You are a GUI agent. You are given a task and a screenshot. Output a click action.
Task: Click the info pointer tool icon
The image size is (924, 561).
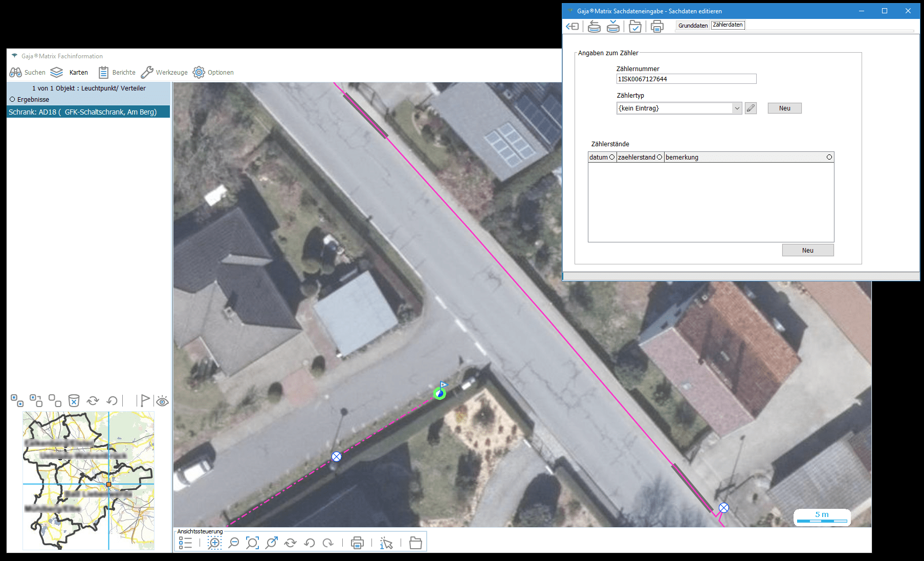click(x=386, y=543)
